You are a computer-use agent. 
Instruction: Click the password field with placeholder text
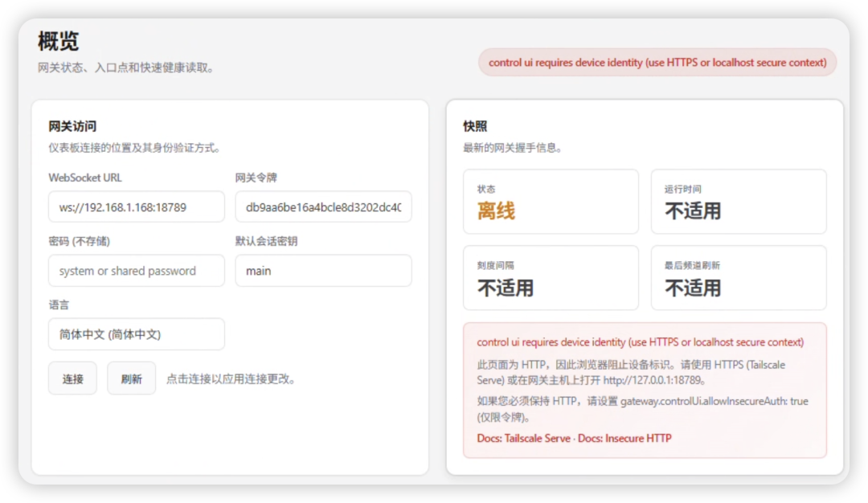tap(136, 271)
